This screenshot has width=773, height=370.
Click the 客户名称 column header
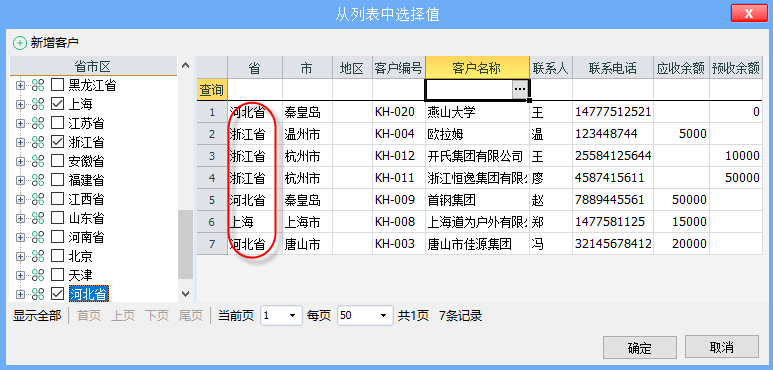pyautogui.click(x=477, y=67)
